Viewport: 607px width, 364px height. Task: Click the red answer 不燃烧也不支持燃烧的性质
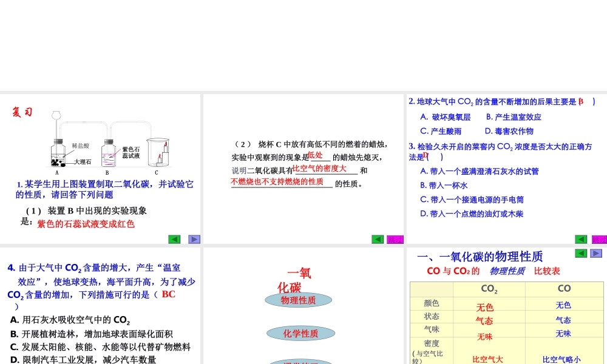coord(277,182)
